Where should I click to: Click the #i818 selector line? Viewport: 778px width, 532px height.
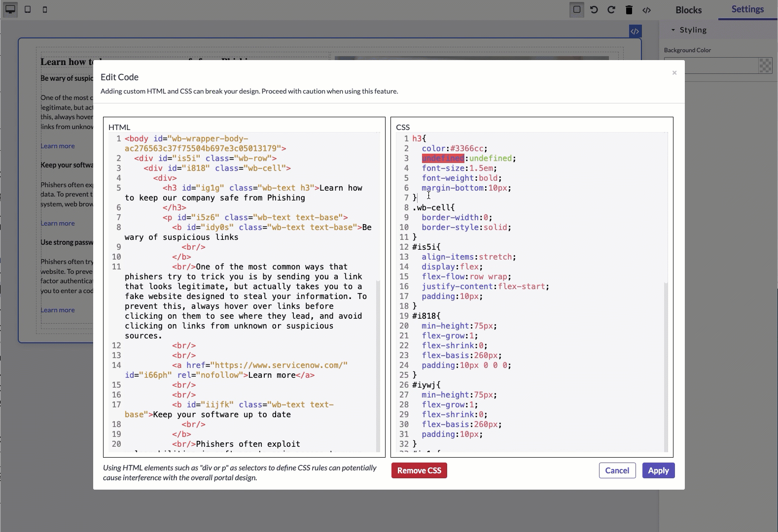[426, 316]
